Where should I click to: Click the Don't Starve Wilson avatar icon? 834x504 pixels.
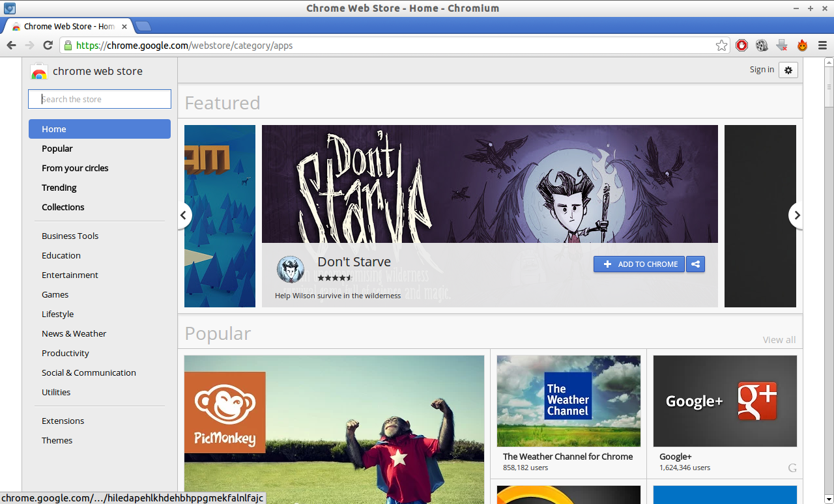point(291,269)
